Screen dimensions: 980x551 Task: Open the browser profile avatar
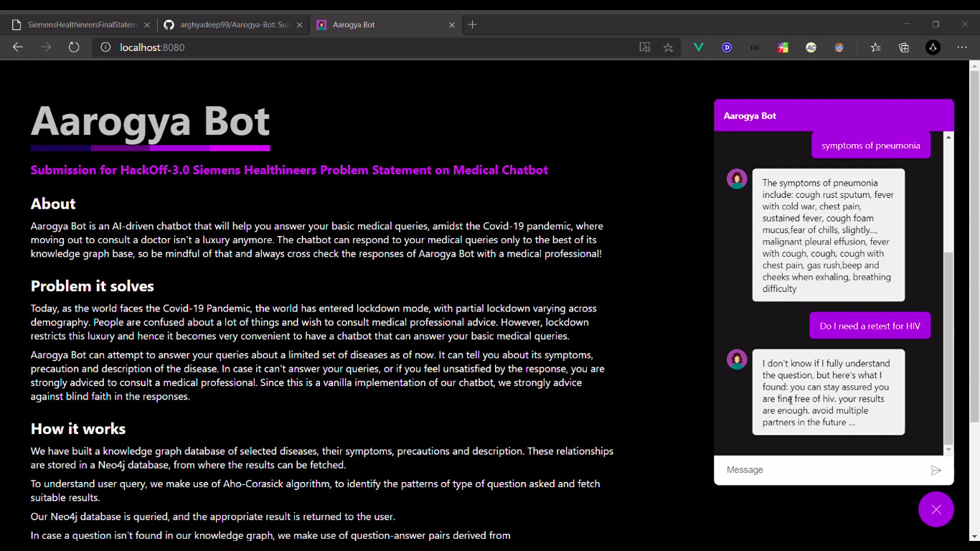[x=933, y=47]
